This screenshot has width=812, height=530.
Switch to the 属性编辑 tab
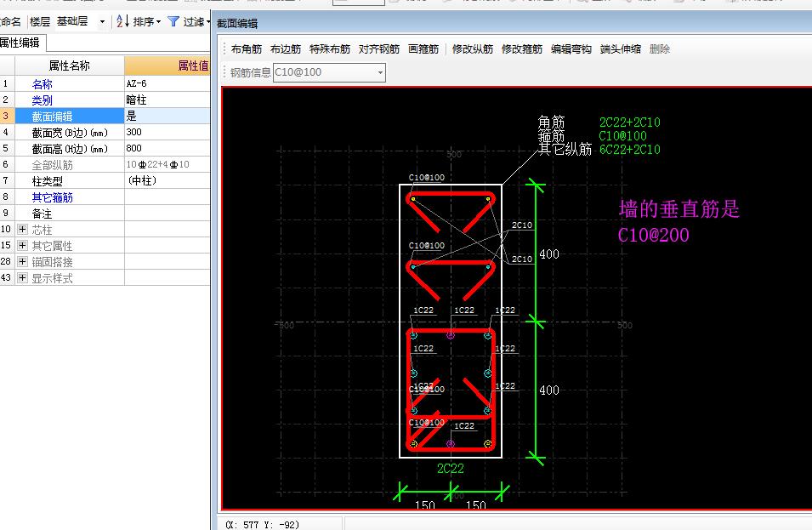[20, 43]
